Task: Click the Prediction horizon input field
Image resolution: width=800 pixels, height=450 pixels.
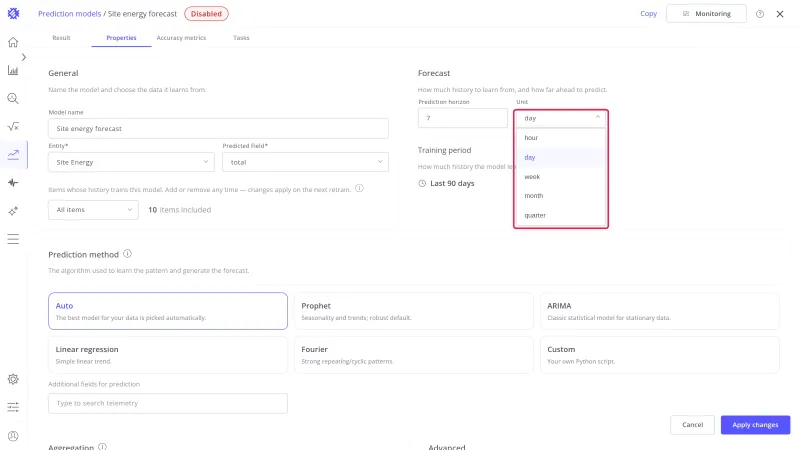Action: tap(462, 118)
